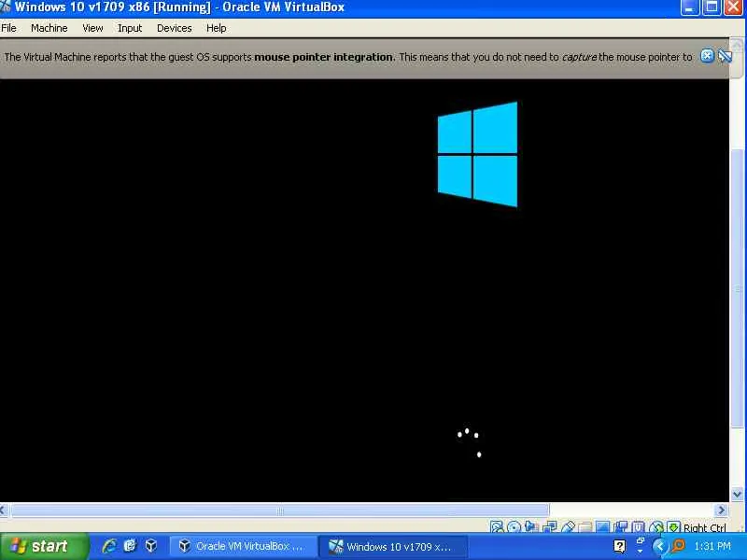The height and width of the screenshot is (560, 747).
Task: Minimize the VirtualBox VM window
Action: (689, 7)
